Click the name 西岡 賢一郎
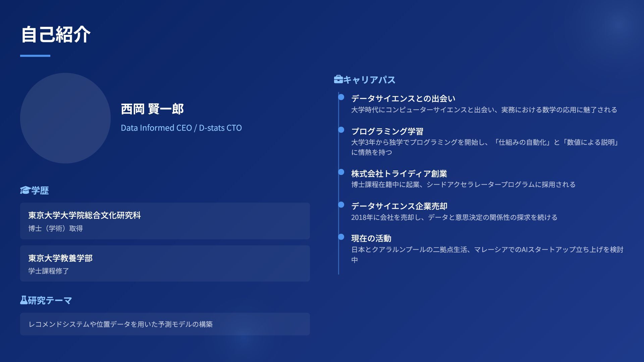 click(152, 109)
